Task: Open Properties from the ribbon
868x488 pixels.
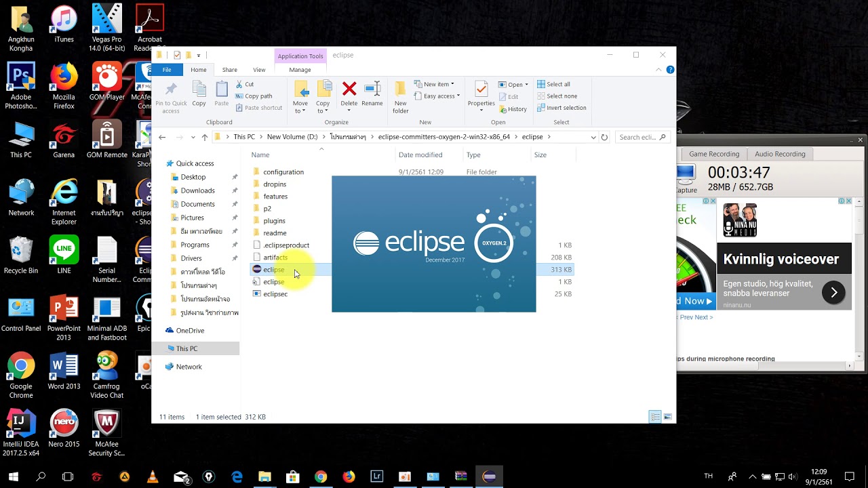Action: pyautogui.click(x=481, y=96)
